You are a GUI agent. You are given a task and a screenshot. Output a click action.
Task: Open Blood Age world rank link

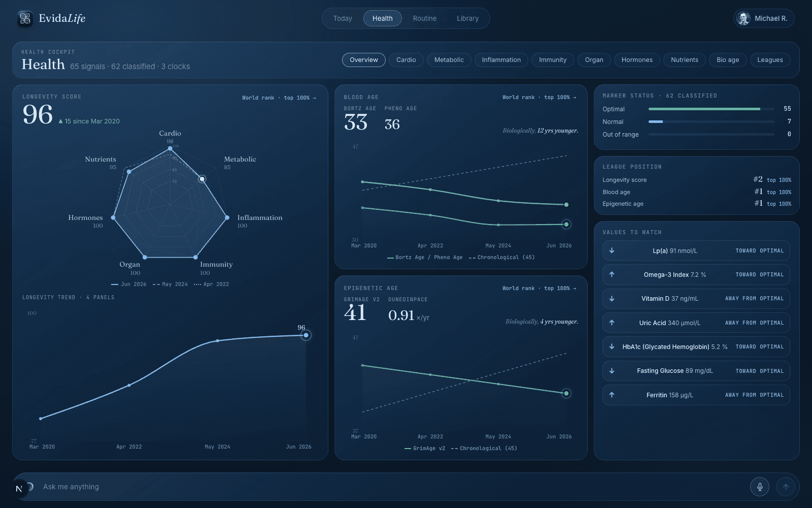tap(539, 97)
